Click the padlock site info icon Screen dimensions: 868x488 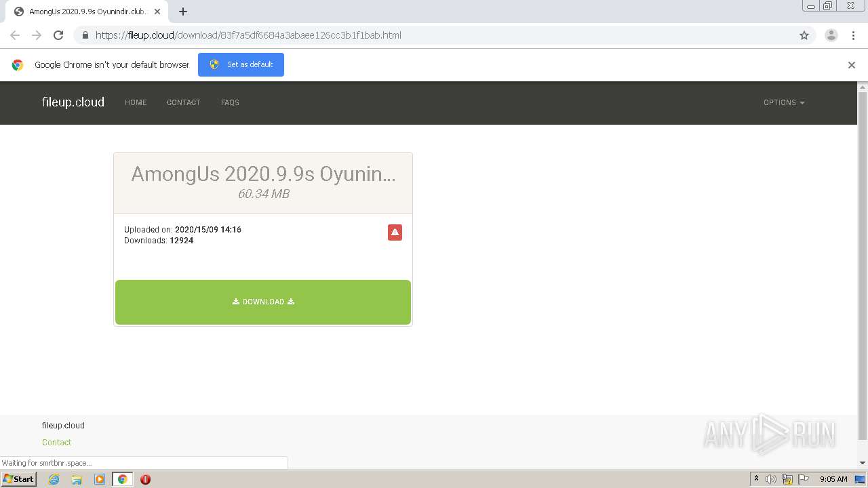(x=85, y=35)
